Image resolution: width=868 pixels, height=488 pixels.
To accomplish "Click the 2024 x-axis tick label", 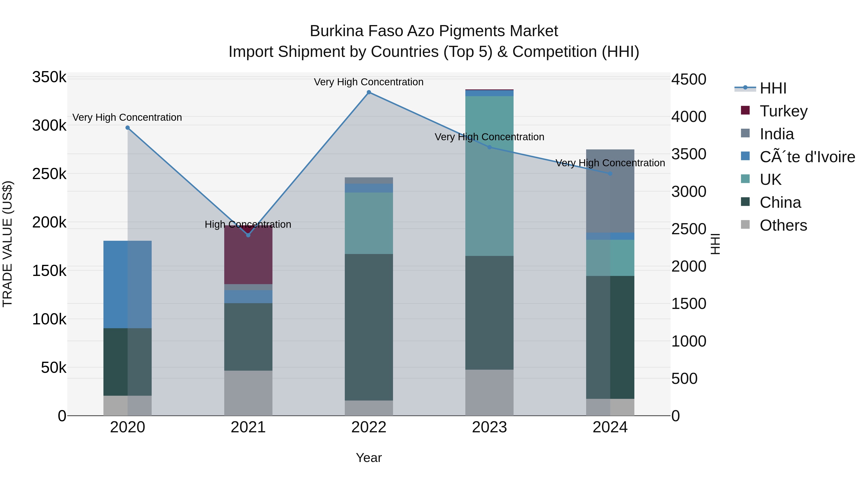I will coord(610,427).
